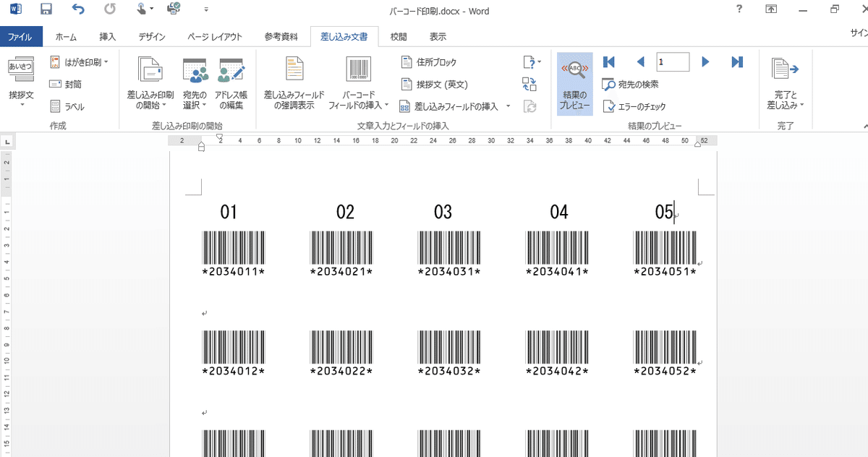
Task: Click 宛先の検索 find recipient
Action: point(631,84)
